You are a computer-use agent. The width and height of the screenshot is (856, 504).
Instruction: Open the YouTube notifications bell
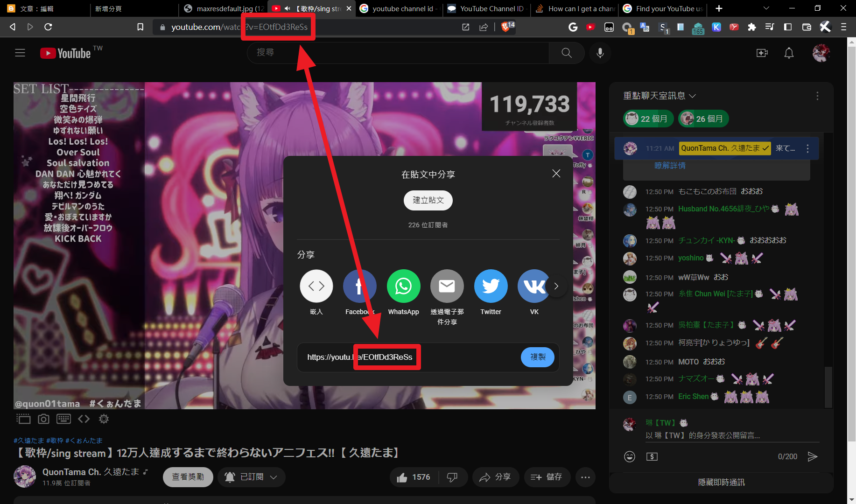(x=789, y=53)
